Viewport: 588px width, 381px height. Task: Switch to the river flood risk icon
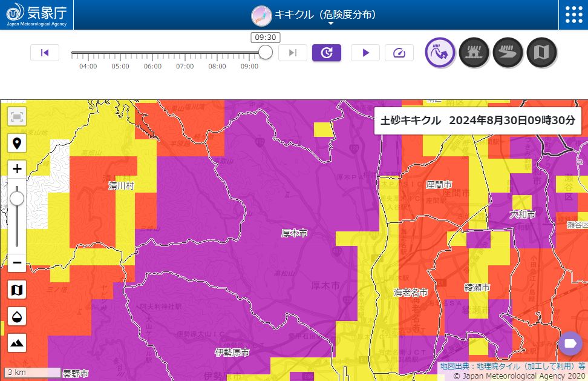508,53
